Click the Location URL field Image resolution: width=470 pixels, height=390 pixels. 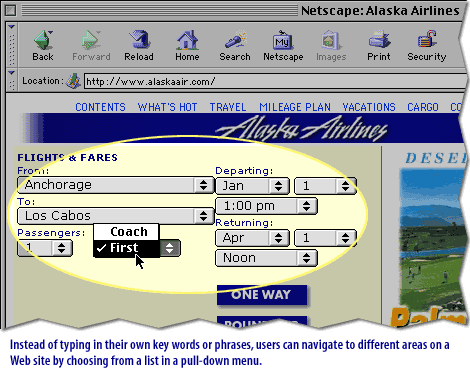[275, 81]
